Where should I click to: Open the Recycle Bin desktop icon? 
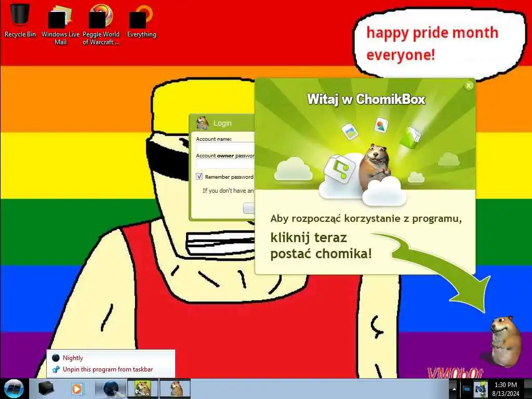(20, 20)
